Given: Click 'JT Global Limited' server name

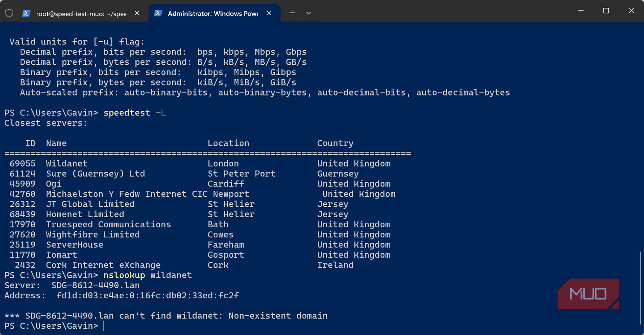Looking at the screenshot, I should tap(90, 204).
